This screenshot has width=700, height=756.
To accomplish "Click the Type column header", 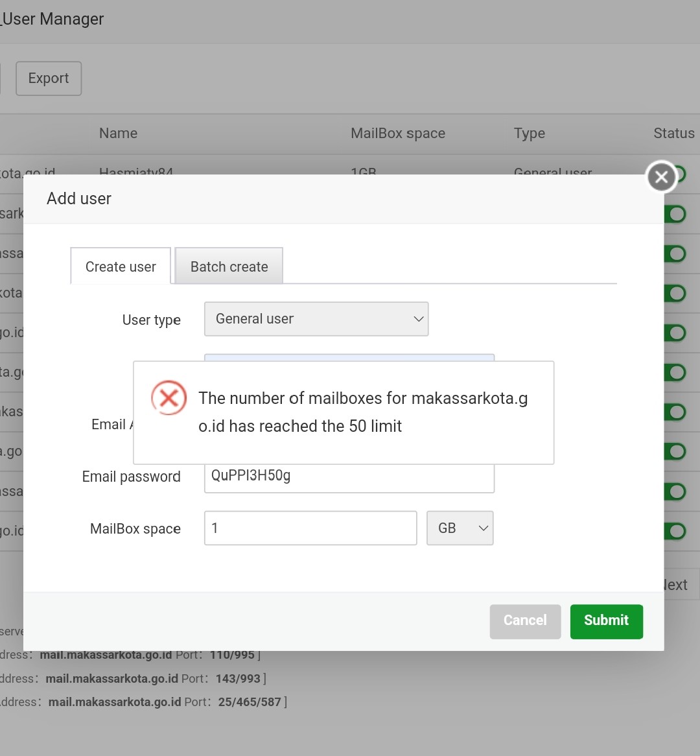I will point(529,134).
